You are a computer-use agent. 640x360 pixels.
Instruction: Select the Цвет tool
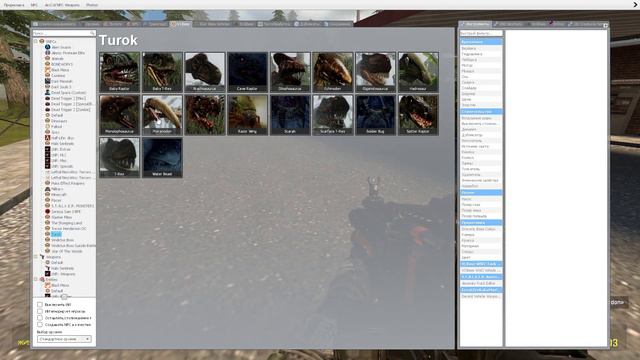(x=481, y=258)
